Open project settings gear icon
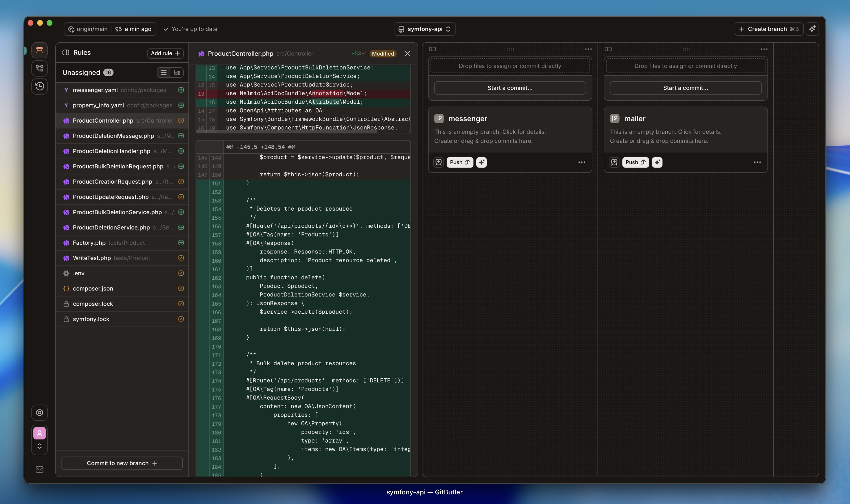Image resolution: width=850 pixels, height=504 pixels. click(x=39, y=412)
